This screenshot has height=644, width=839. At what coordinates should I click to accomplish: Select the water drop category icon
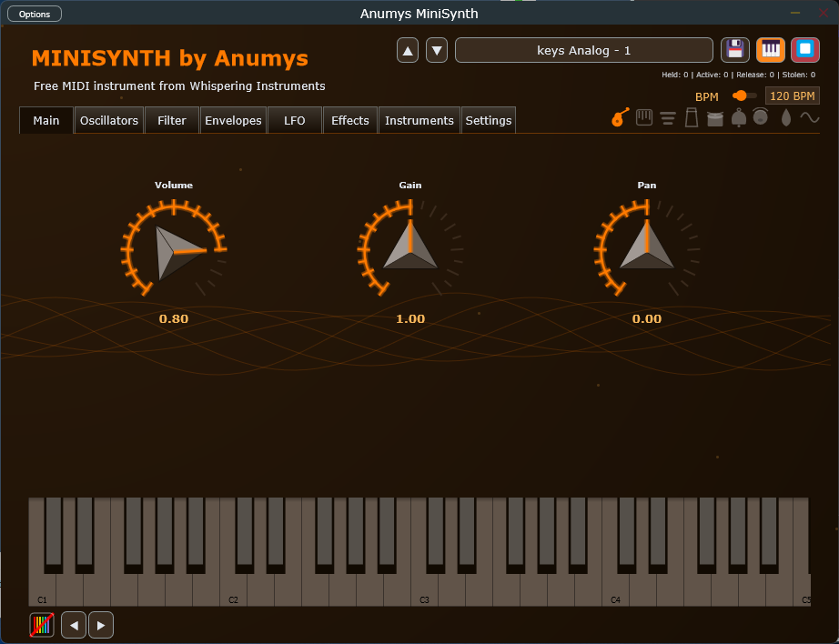785,117
